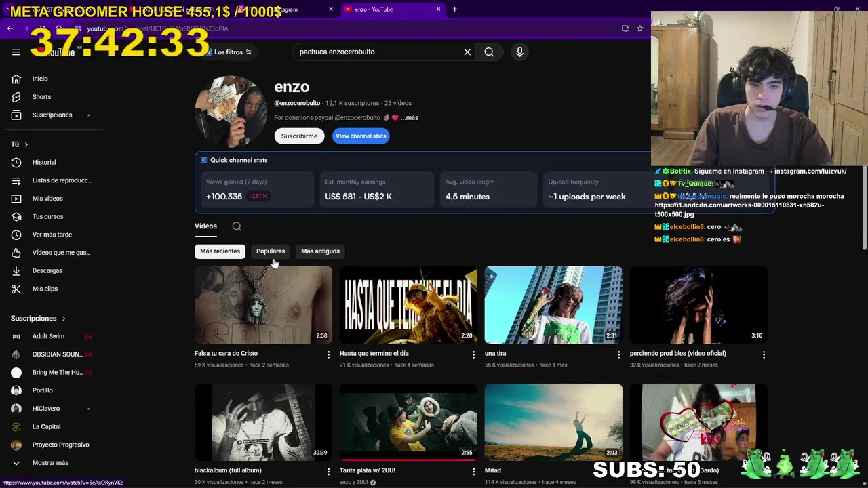868x488 pixels.
Task: Expand channel description with ...más
Action: point(410,117)
